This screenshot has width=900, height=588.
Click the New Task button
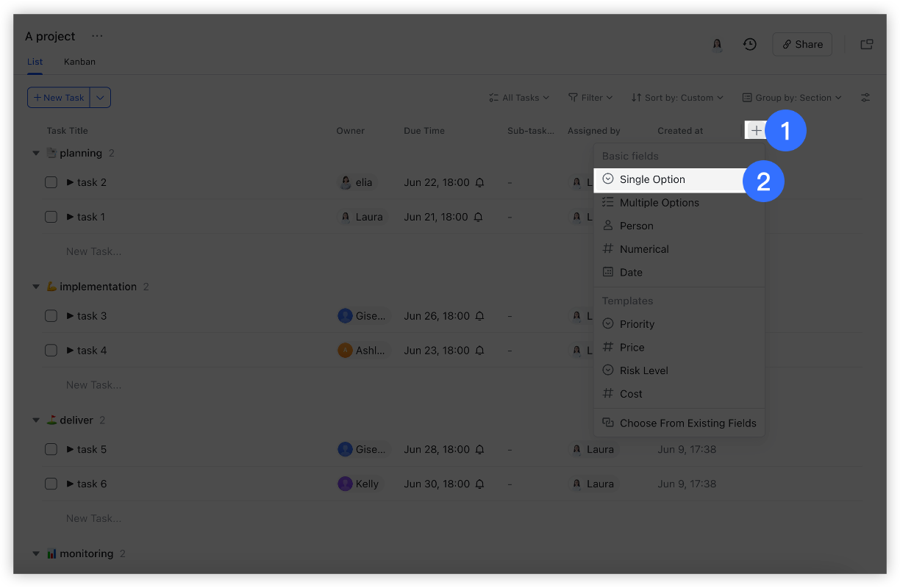pos(58,97)
